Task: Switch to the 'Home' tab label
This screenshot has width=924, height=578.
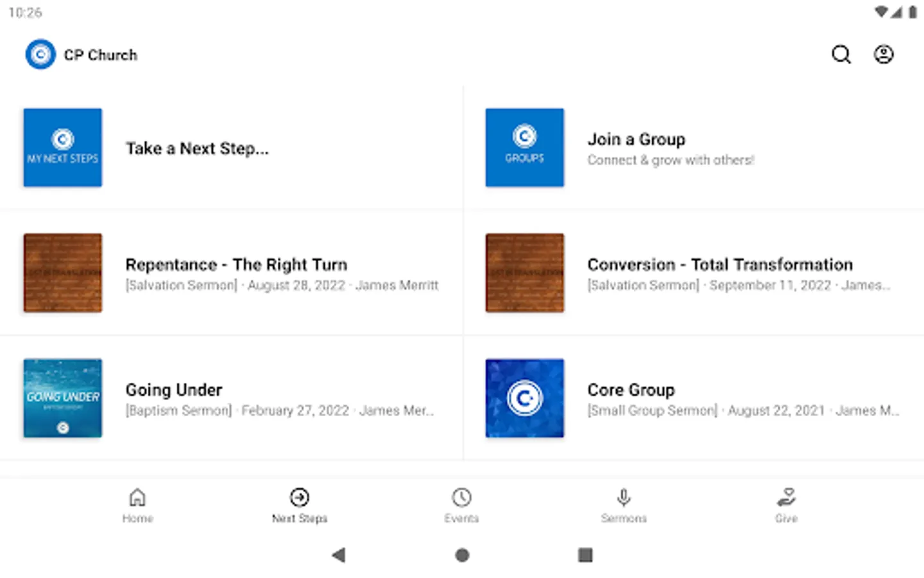Action: (x=137, y=518)
